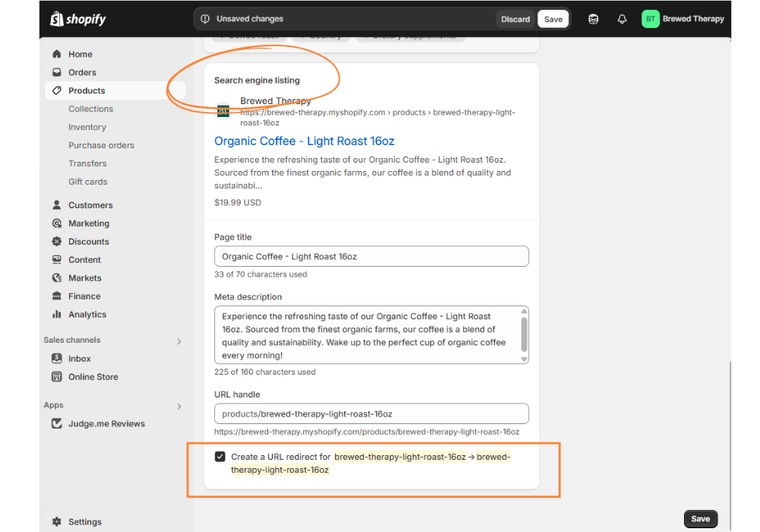Click the bottom Save button
This screenshot has width=760, height=532.
pyautogui.click(x=701, y=518)
